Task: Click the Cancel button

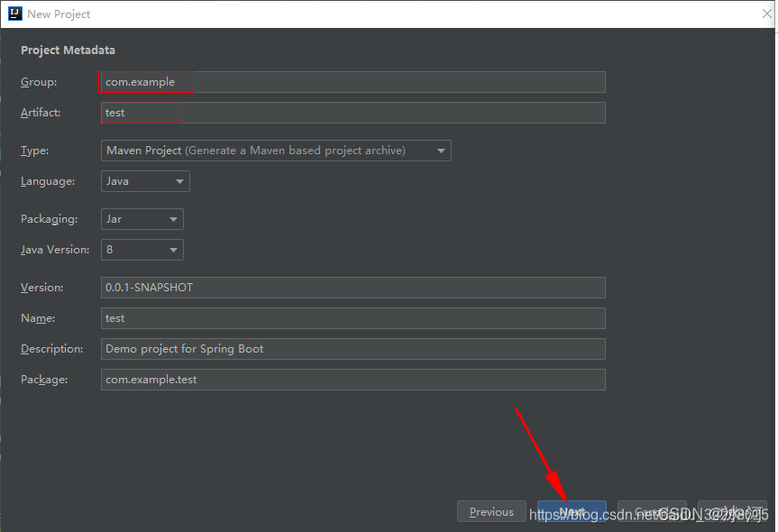Action: pos(652,511)
